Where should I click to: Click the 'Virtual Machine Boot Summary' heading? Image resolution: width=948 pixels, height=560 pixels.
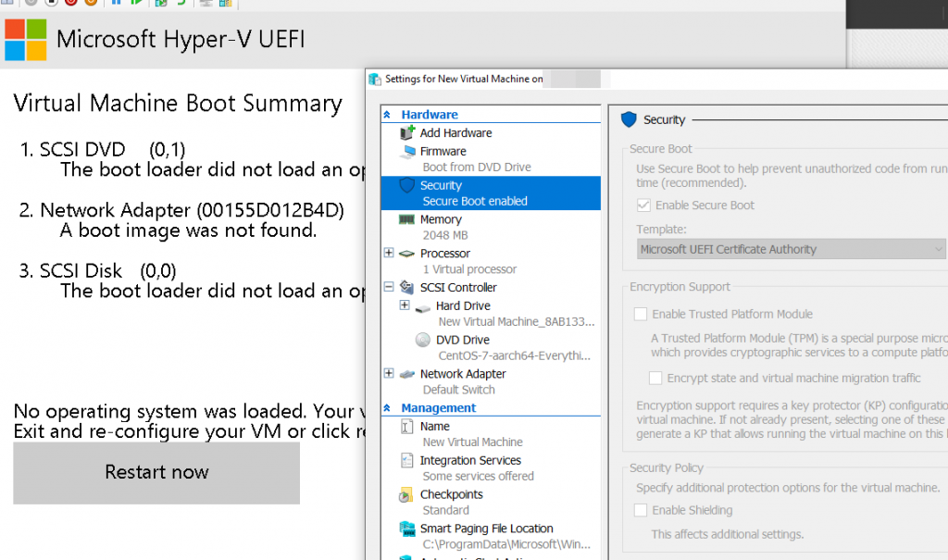178,104
